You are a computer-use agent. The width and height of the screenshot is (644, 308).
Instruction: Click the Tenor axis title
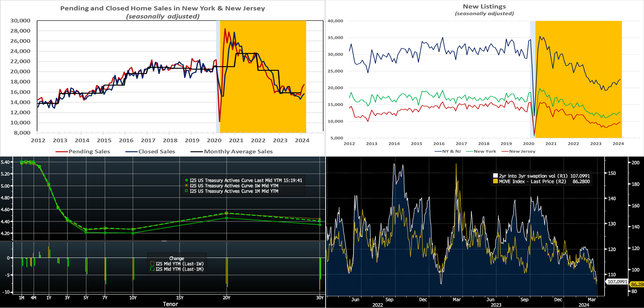click(x=170, y=304)
